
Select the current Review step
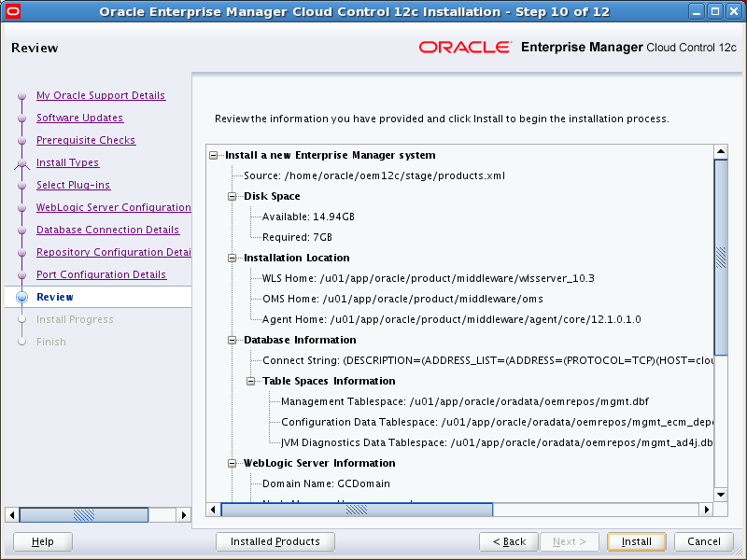55,297
